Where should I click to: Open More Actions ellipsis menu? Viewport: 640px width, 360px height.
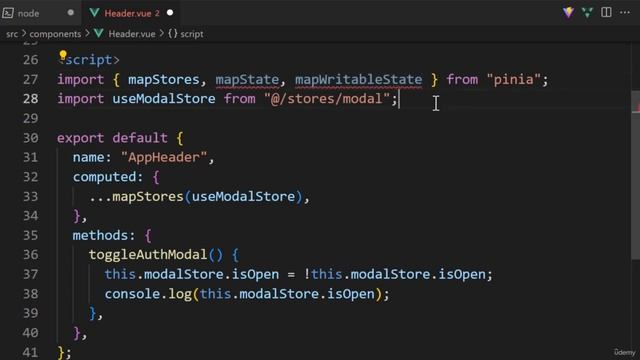pos(625,13)
